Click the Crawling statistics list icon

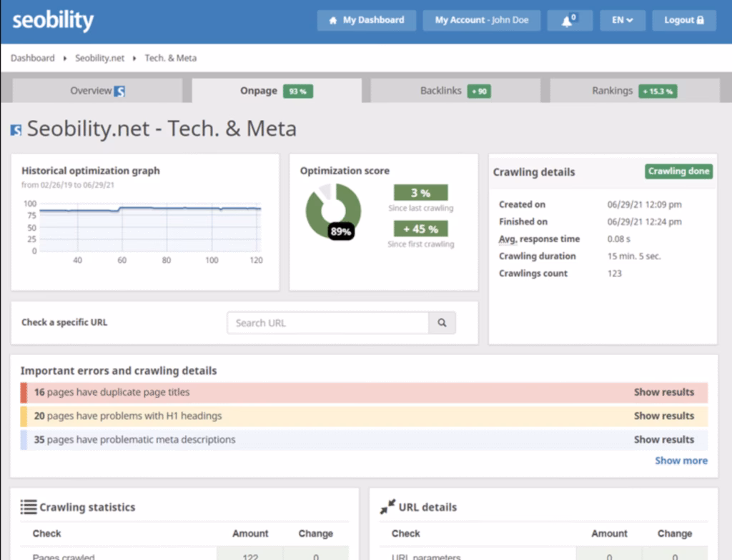point(27,507)
